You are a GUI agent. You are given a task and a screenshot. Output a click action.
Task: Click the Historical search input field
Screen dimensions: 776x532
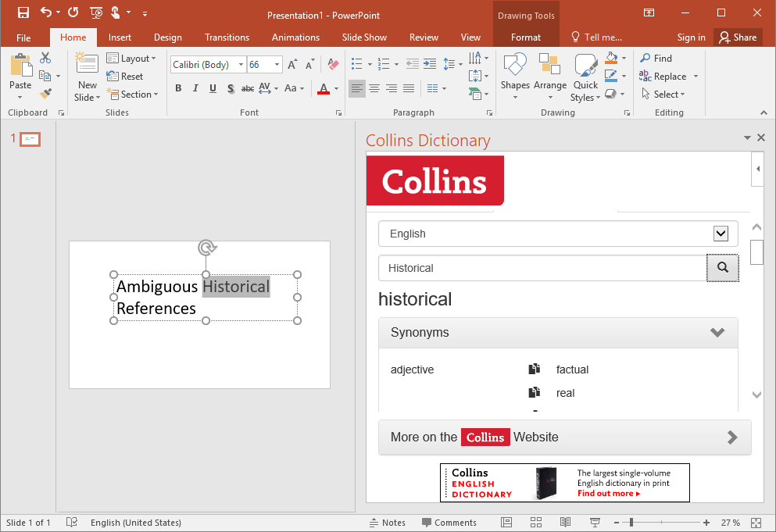(542, 268)
